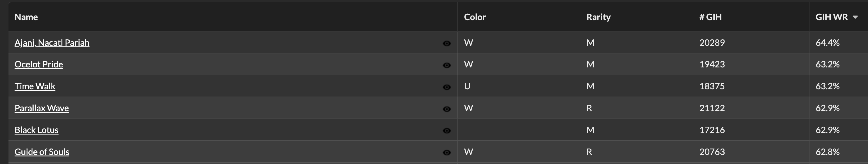Click the GIH WR column header label
The width and height of the screenshot is (868, 164).
[831, 17]
